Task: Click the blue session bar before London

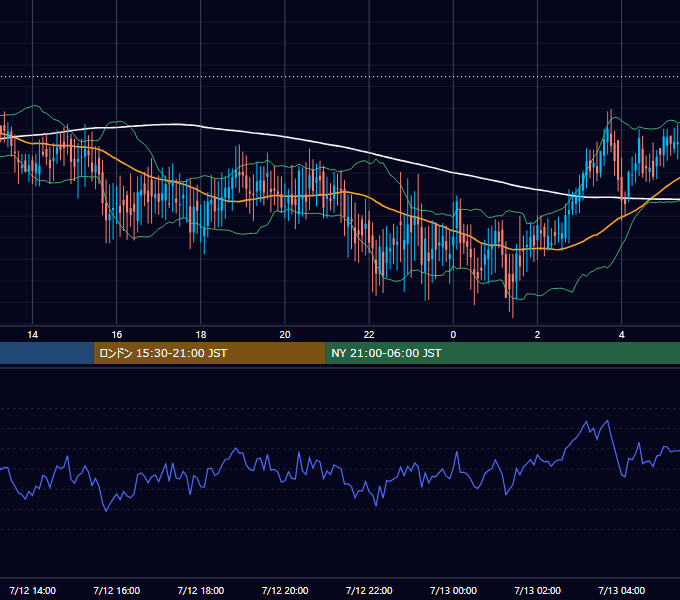Action: tap(47, 353)
